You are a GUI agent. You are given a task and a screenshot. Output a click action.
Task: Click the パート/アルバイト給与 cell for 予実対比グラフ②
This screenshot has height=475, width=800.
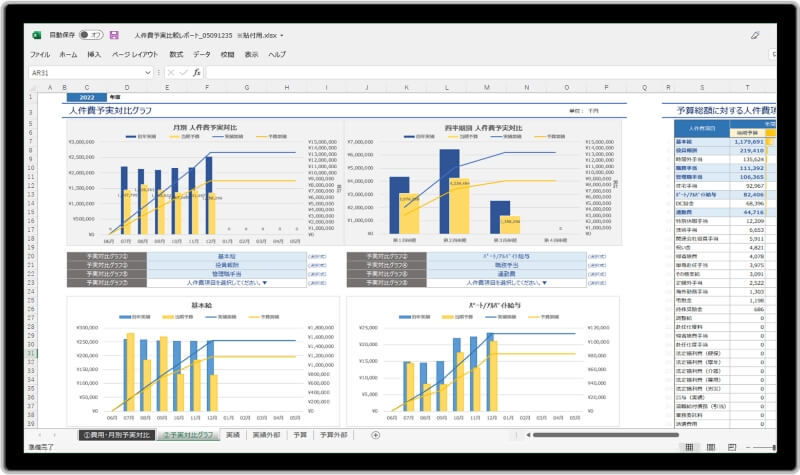click(487, 256)
